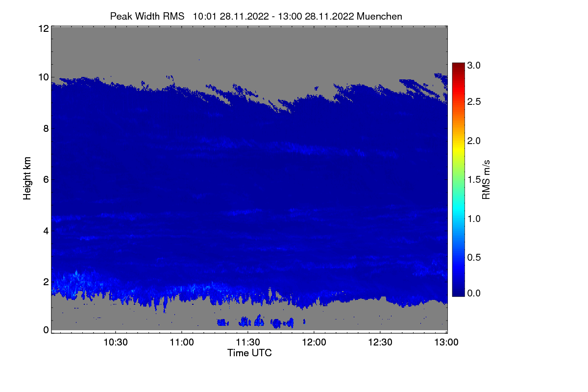Click the height axis label 8
588x392 pixels.
coord(45,128)
